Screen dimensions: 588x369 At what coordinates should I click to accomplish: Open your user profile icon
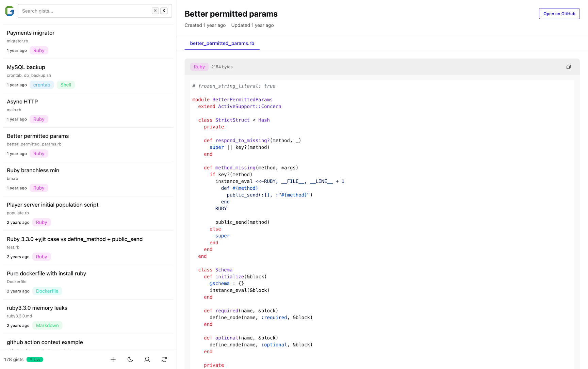coord(147,359)
